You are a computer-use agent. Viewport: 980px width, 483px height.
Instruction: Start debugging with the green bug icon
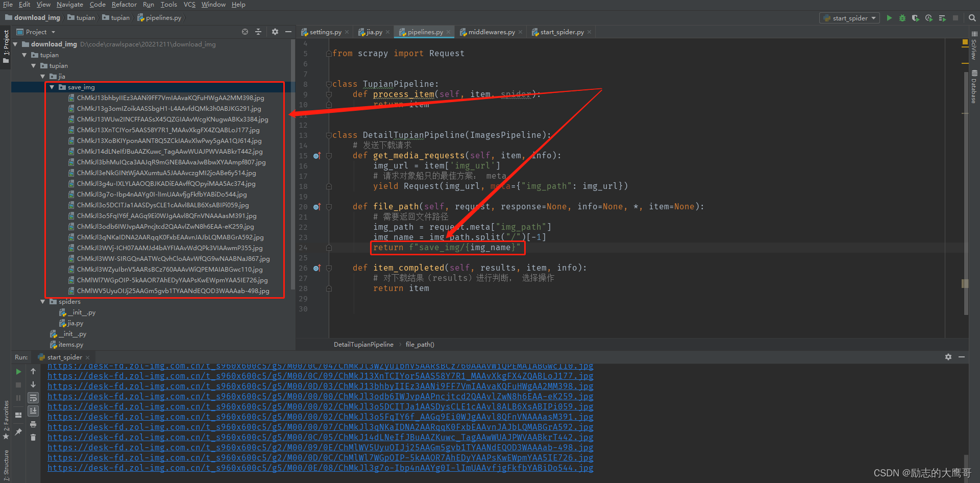click(902, 18)
